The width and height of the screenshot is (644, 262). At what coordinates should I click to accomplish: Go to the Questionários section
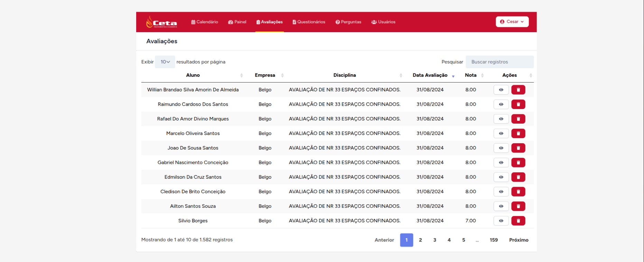(309, 22)
